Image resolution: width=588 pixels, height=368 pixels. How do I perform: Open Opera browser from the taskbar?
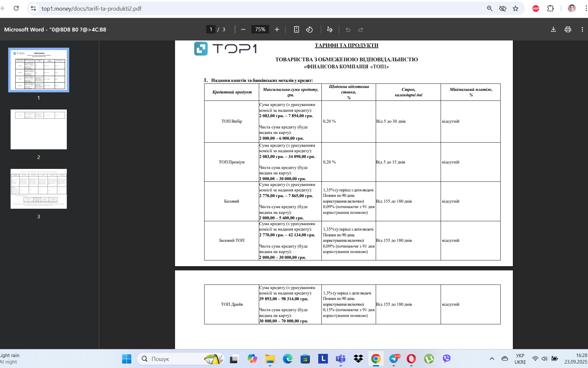coord(411,359)
